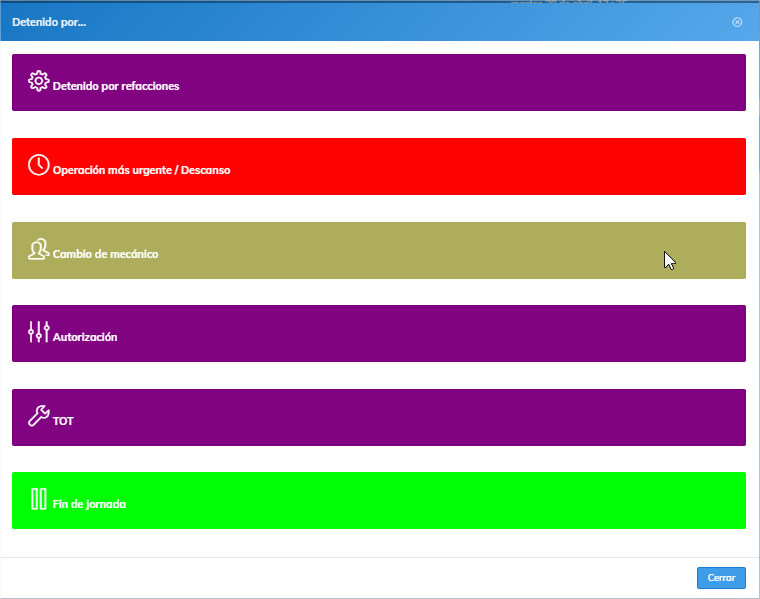Click the 'Detenido por...' dialog title

[x=49, y=22]
